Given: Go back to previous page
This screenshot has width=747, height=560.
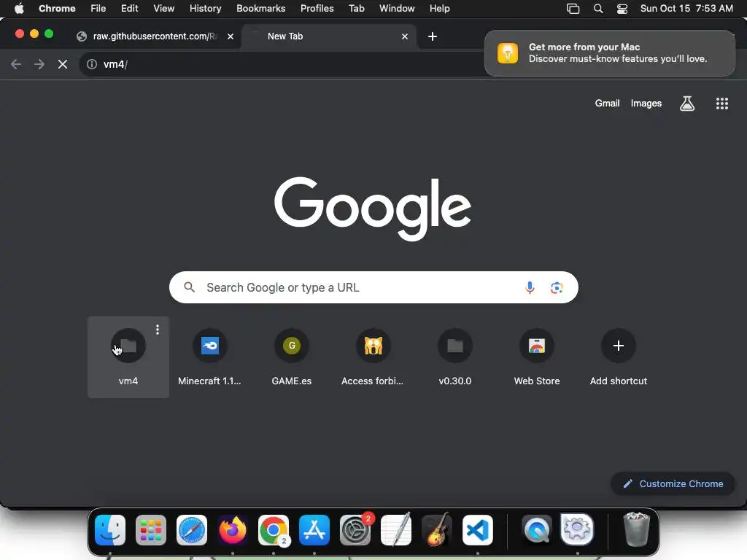Looking at the screenshot, I should 16,64.
